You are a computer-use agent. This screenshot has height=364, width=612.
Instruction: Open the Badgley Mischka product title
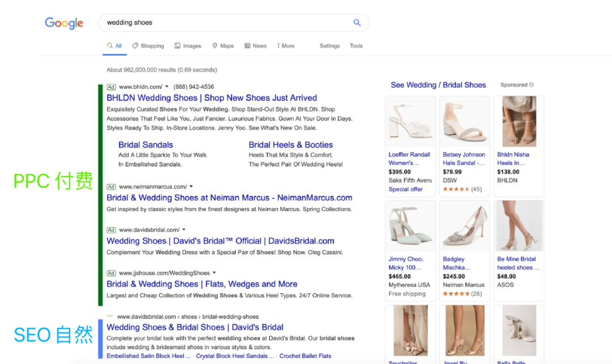456,263
